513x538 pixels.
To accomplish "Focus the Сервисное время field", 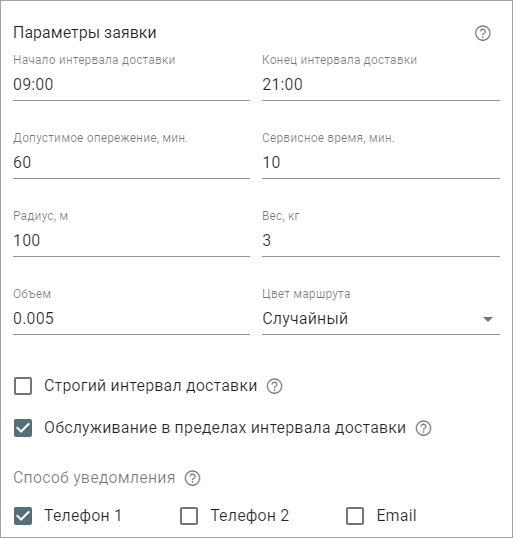I will [x=381, y=162].
